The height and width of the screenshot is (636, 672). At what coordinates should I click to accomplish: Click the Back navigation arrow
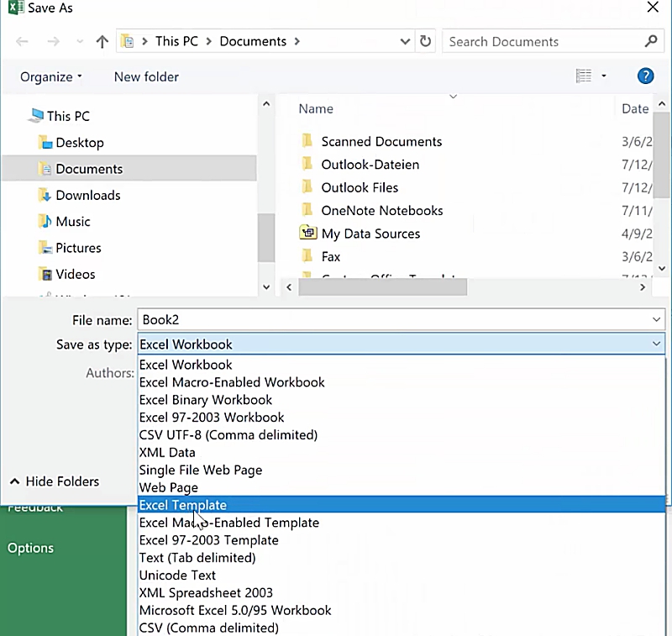pos(23,41)
